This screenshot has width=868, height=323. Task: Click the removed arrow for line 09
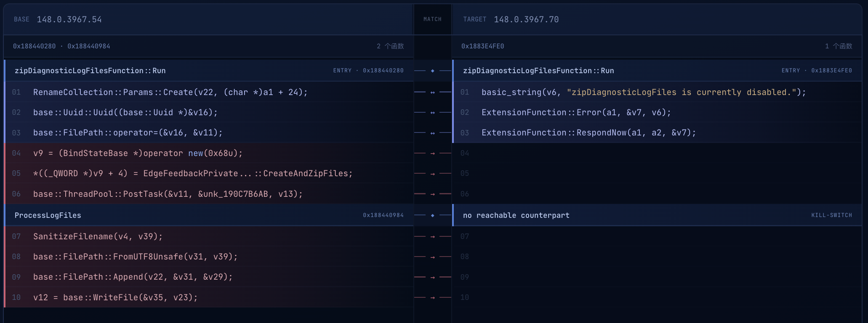tap(432, 277)
